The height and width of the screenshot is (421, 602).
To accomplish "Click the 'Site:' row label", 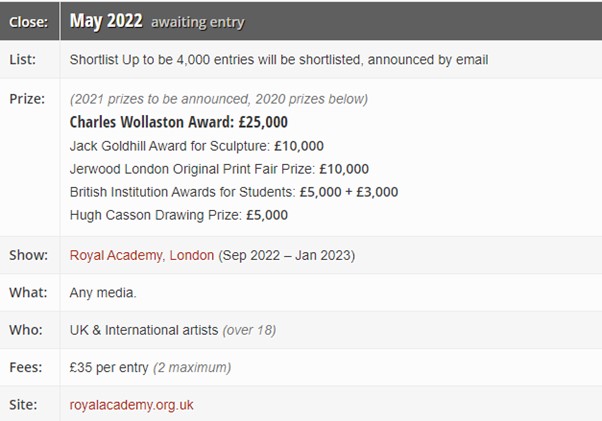I will coord(26,405).
